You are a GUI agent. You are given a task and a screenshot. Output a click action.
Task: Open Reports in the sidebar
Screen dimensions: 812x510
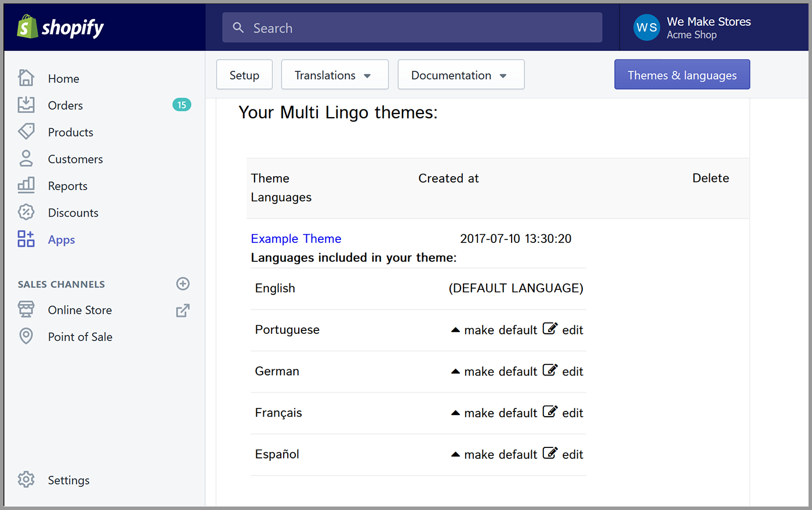[x=68, y=186]
